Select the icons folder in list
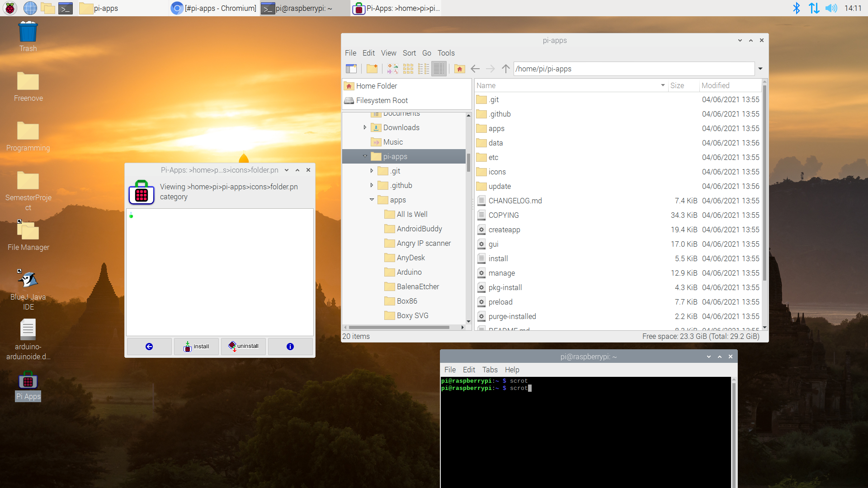This screenshot has width=868, height=488. coord(497,172)
